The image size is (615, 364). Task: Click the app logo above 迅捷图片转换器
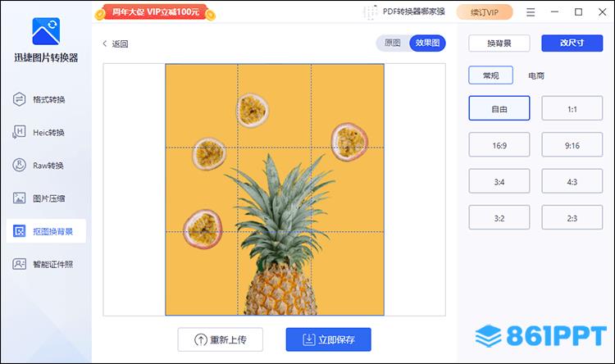46,31
